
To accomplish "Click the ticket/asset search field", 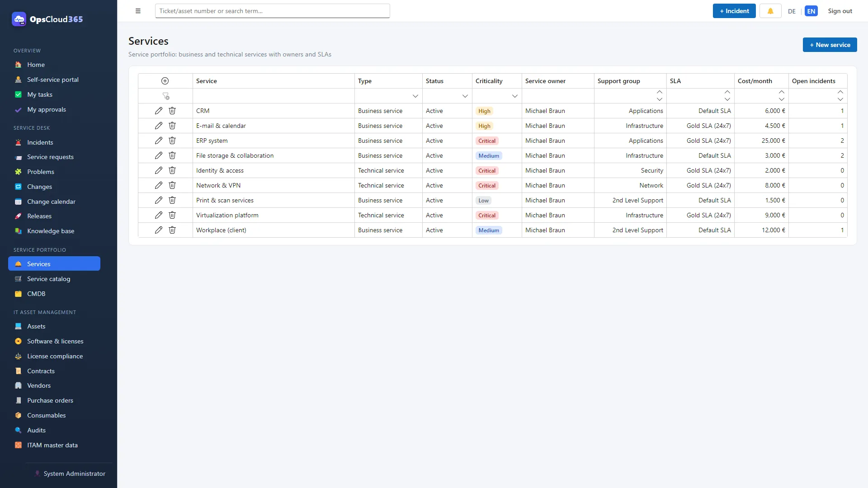I will tap(272, 11).
